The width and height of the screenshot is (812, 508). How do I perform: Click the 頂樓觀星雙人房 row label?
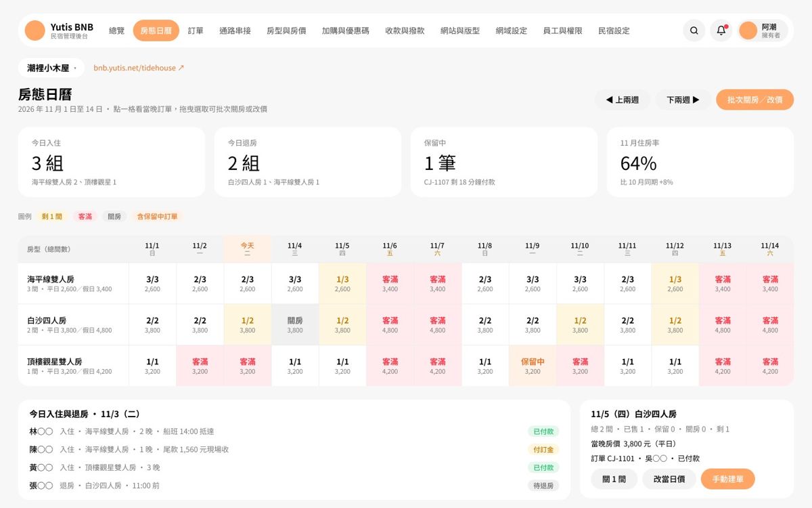[x=74, y=366]
